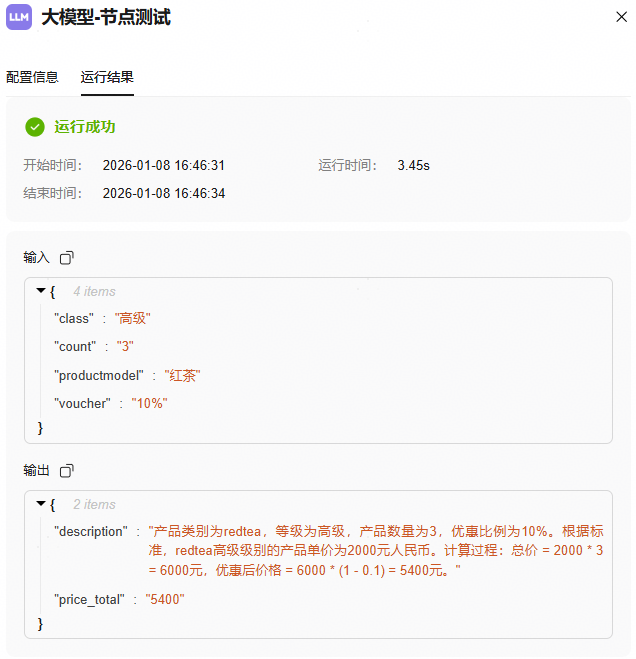Click the 运行成功 status text
This screenshot has width=636, height=659.
tap(85, 127)
